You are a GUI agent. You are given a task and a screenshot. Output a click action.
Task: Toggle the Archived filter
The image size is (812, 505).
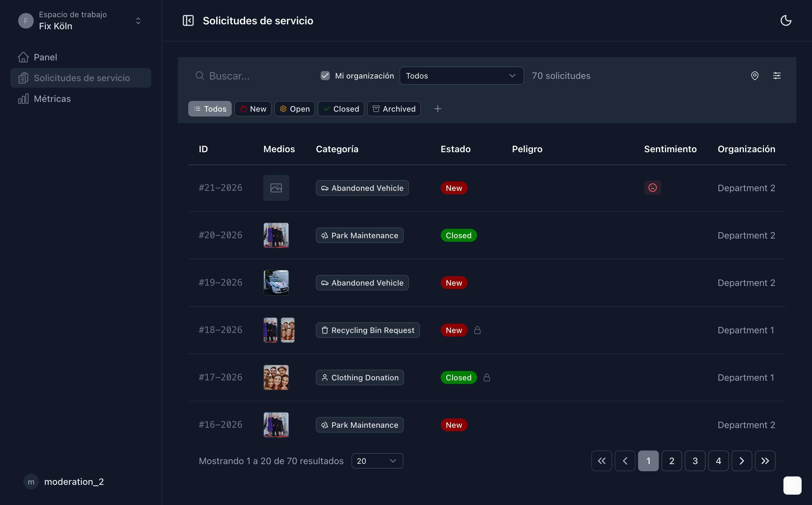click(394, 108)
